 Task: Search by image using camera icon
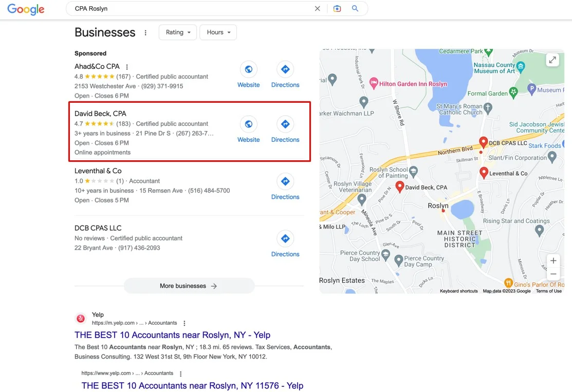337,9
